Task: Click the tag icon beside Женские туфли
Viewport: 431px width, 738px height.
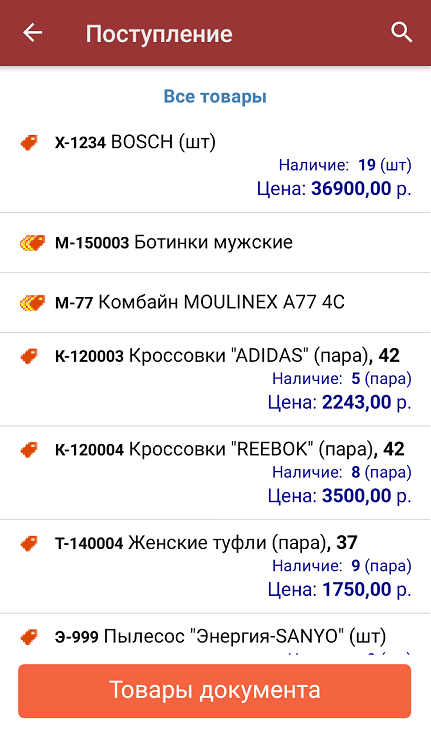Action: pyautogui.click(x=29, y=543)
